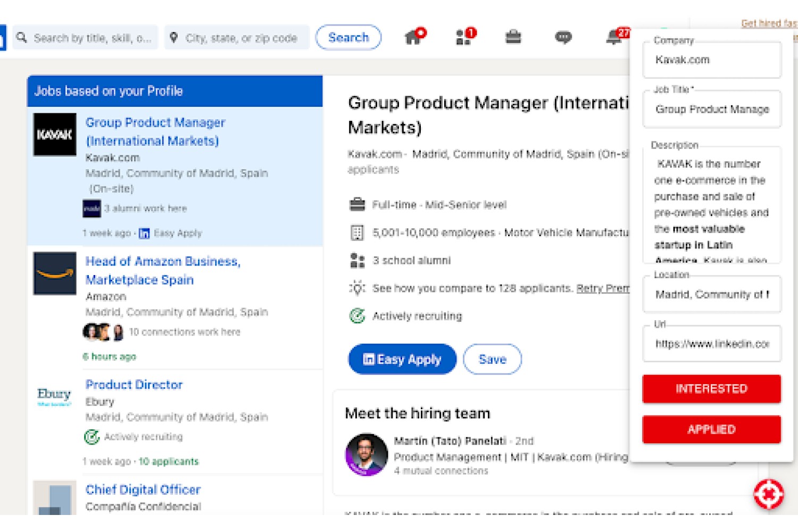
Task: Open Product Director job listing
Action: (134, 385)
